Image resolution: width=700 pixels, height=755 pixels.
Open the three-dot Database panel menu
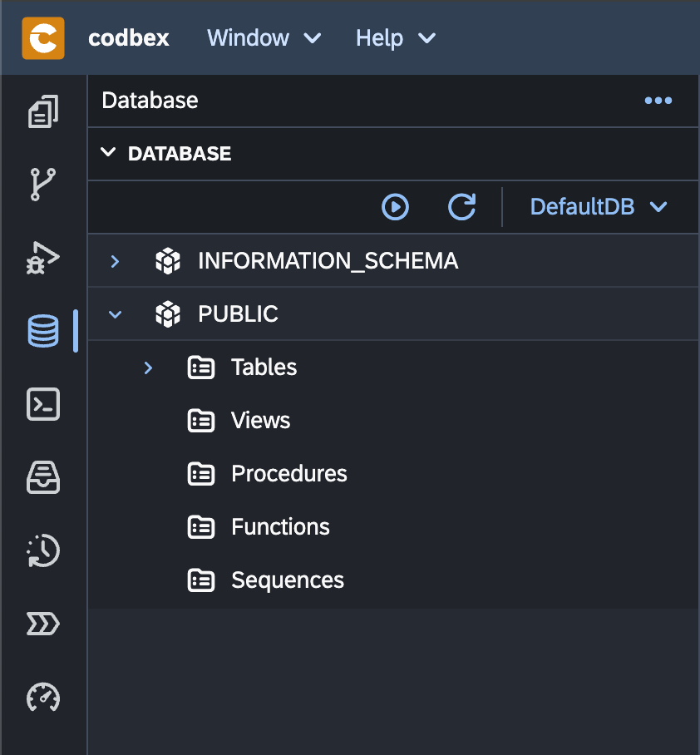coord(658,100)
